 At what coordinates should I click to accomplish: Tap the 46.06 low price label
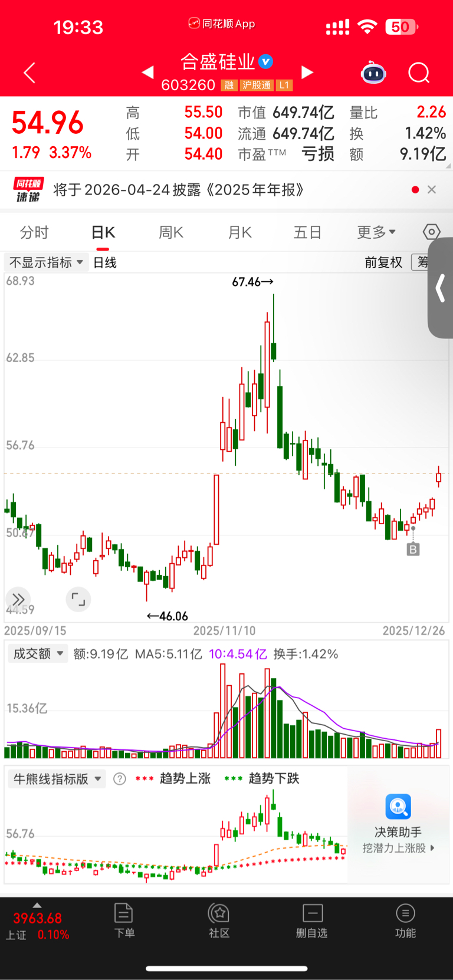point(168,616)
